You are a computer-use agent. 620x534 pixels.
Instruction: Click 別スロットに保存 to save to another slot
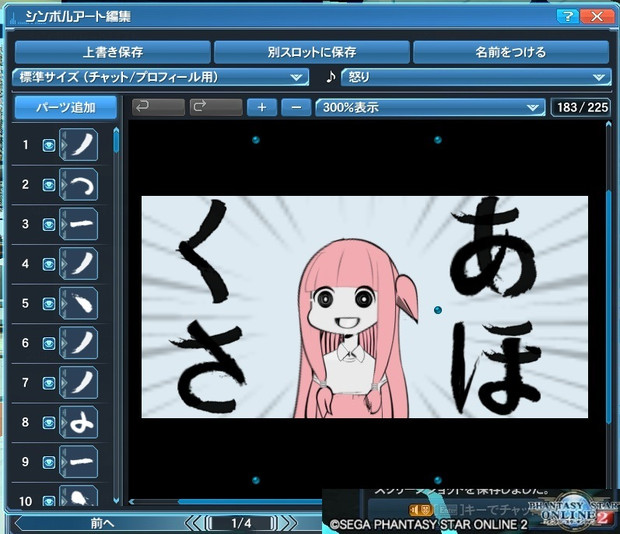coord(311,52)
